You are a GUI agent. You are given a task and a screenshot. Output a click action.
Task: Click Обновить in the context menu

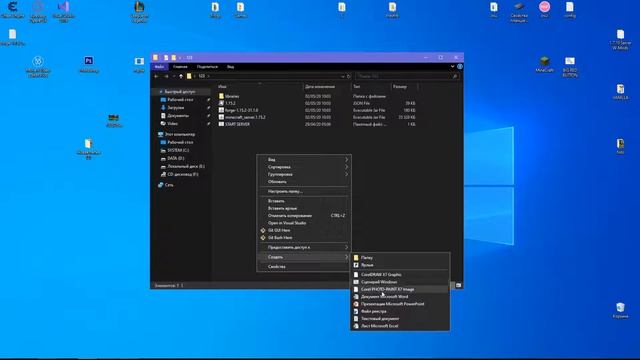pos(304,182)
